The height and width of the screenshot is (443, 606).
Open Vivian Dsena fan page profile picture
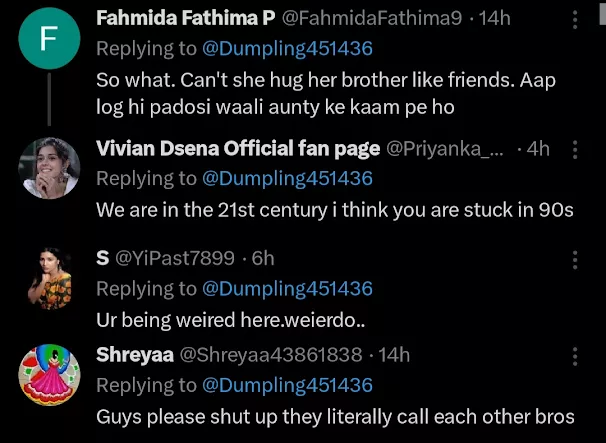pyautogui.click(x=50, y=166)
